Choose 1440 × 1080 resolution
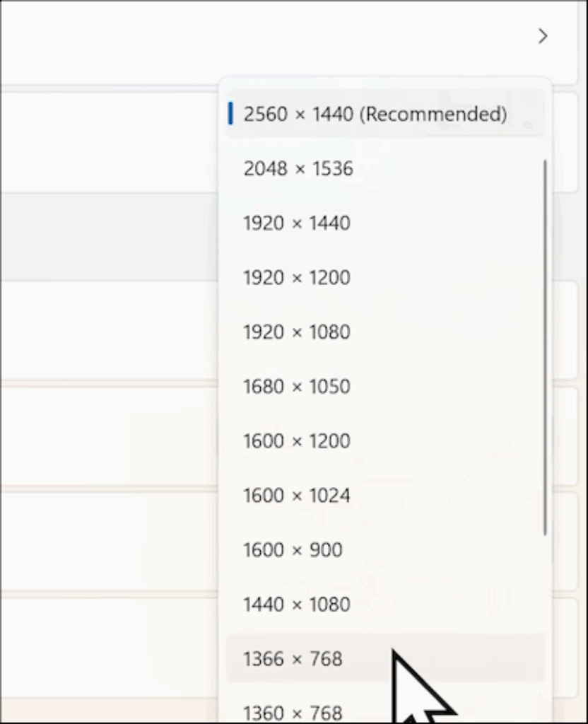Screen dimensions: 588x724 (296, 605)
